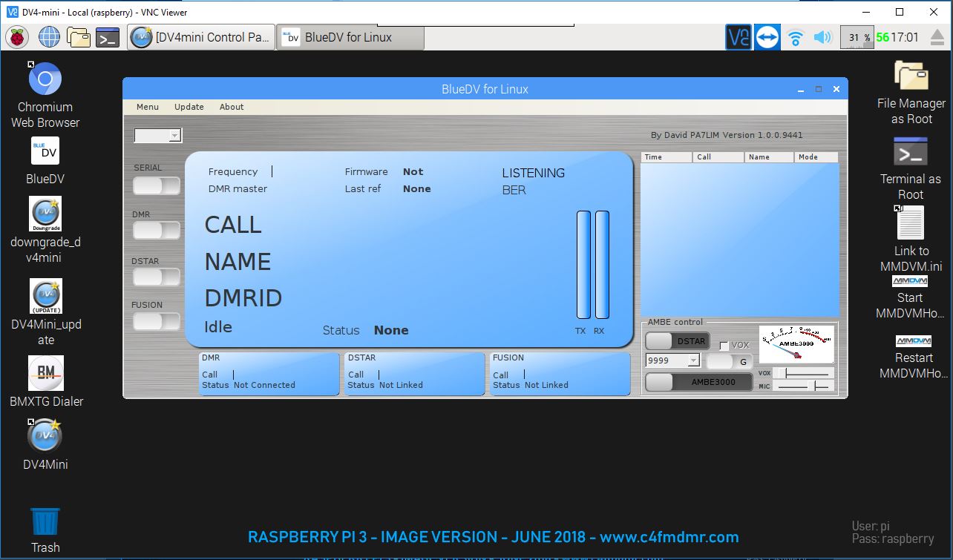Click the Time column header
The height and width of the screenshot is (560, 953).
tap(667, 157)
